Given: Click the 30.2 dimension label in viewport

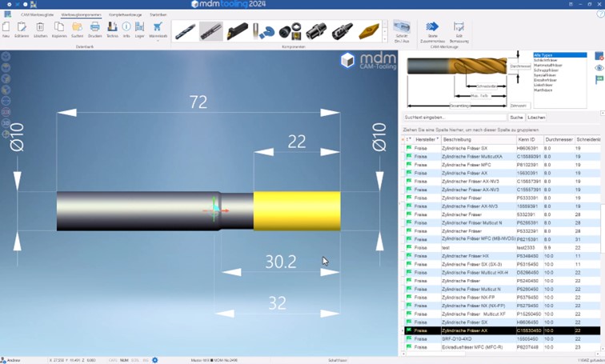Looking at the screenshot, I should pos(281,262).
